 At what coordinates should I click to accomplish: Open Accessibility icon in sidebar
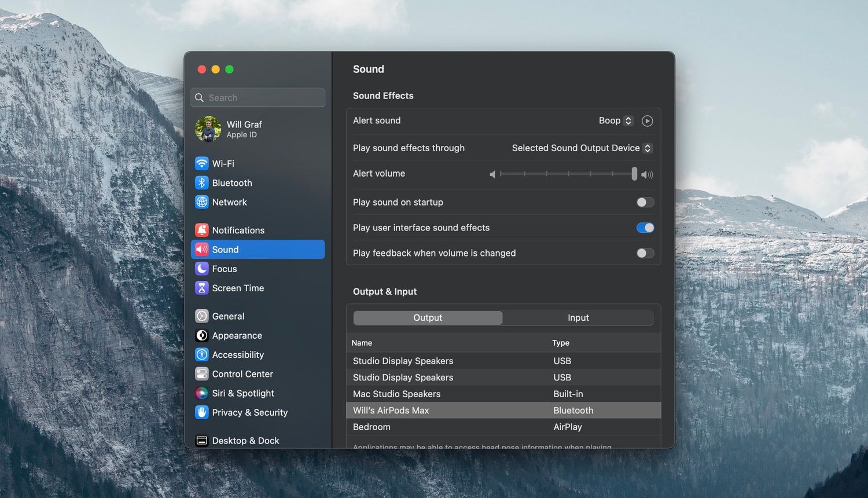tap(201, 354)
